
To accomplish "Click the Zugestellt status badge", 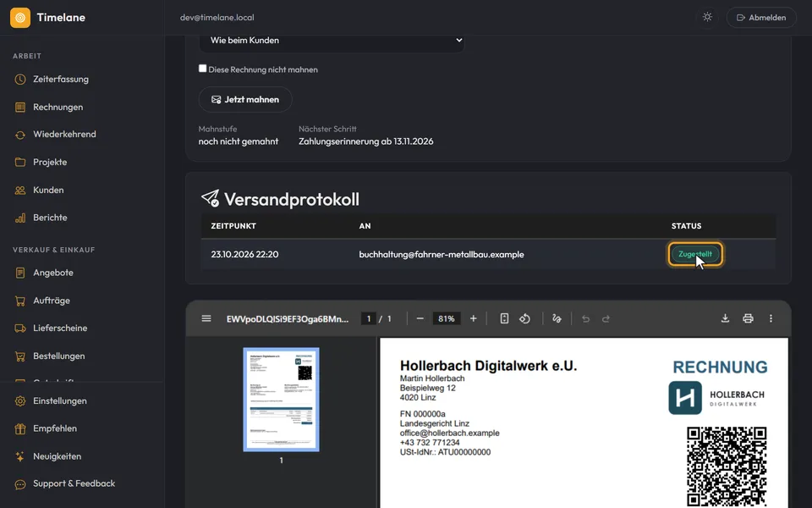I will 695,254.
